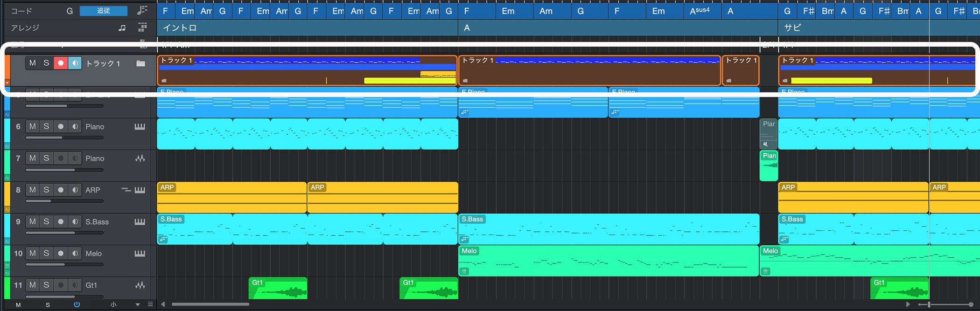Image resolution: width=980 pixels, height=311 pixels.
Task: Click the arranger sections icon in the アレンジ row
Action: pos(142,28)
